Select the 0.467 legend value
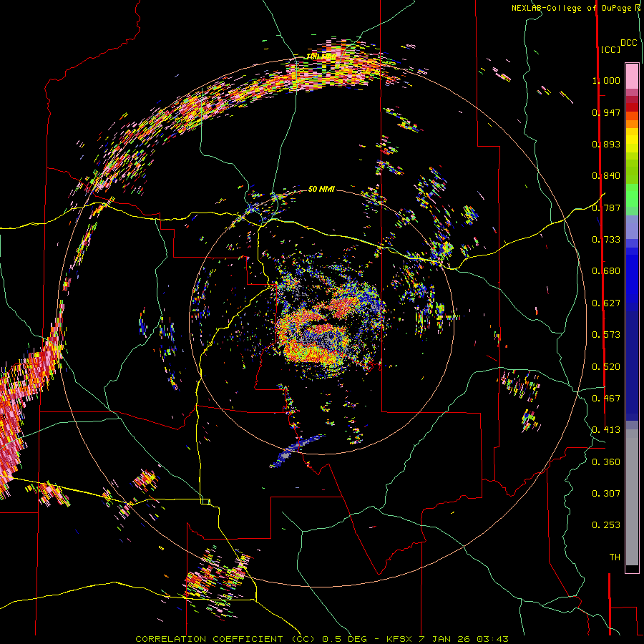 point(606,399)
